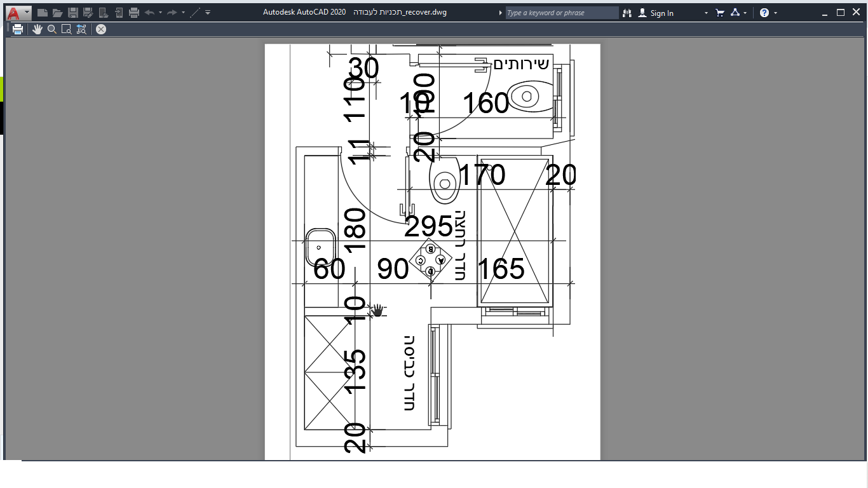Click the New drawing icon
This screenshot has width=868, height=488.
click(43, 13)
